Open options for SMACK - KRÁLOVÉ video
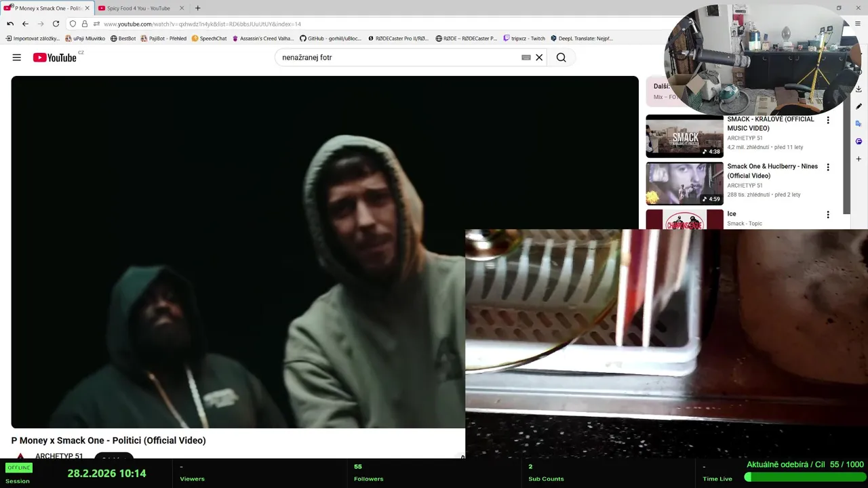 [827, 120]
